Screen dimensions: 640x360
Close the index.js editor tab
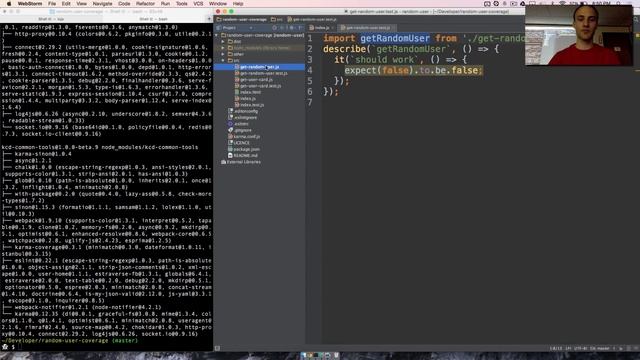tap(332, 28)
